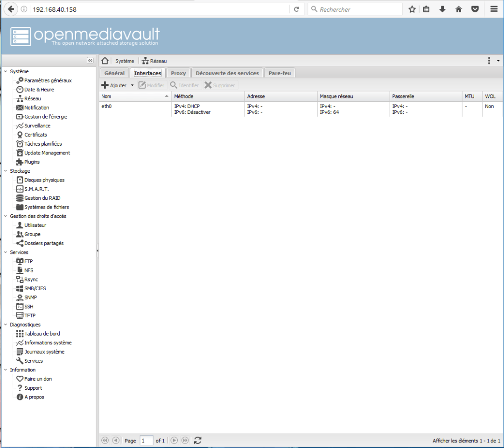
Task: Select the Certificats sidebar icon
Action: [19, 134]
